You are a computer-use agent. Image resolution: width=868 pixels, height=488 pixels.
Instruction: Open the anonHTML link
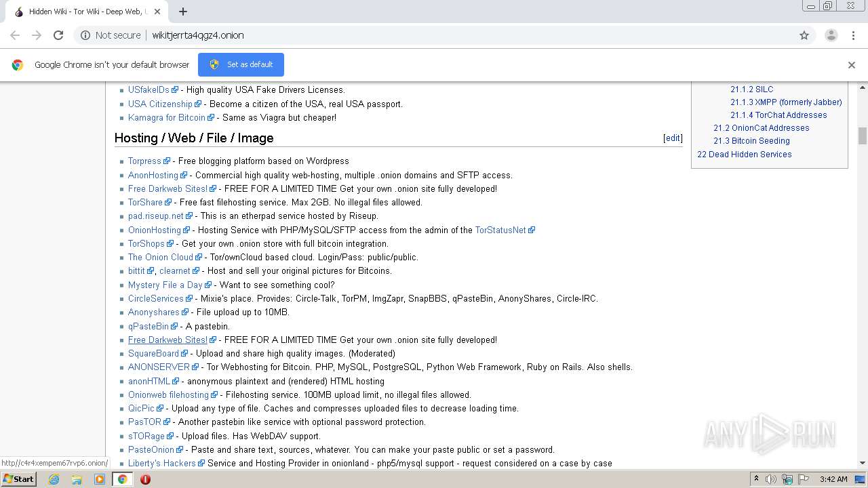[149, 381]
